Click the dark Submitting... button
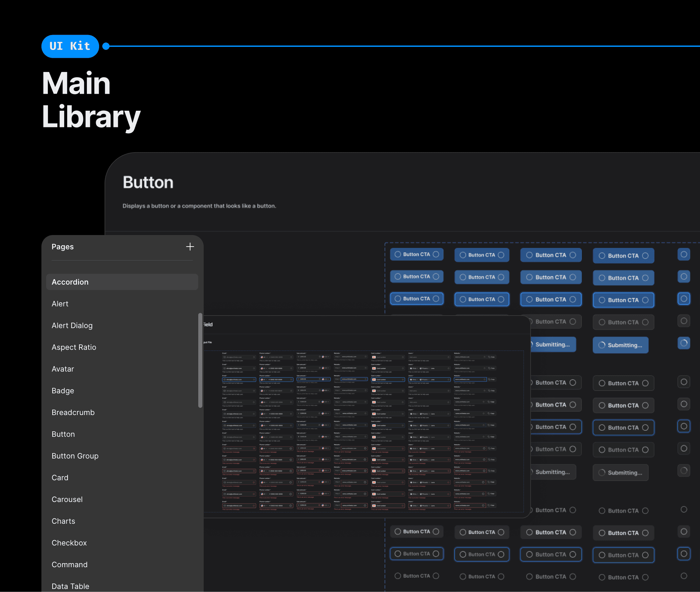Image resolution: width=700 pixels, height=592 pixels. 620,473
